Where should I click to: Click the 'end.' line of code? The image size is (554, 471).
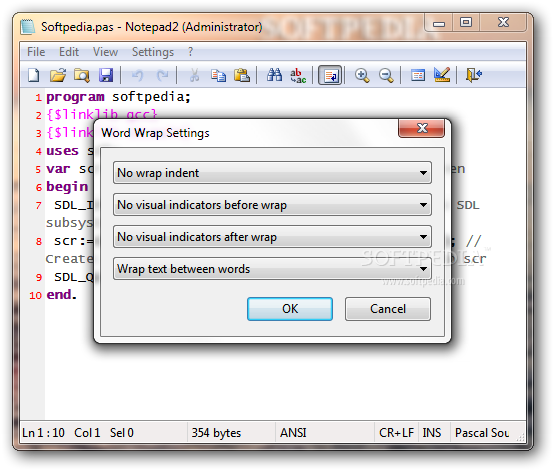(61, 294)
